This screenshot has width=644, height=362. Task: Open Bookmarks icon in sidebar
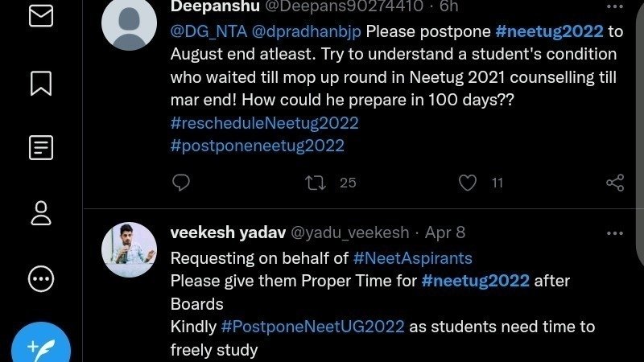coord(41,83)
